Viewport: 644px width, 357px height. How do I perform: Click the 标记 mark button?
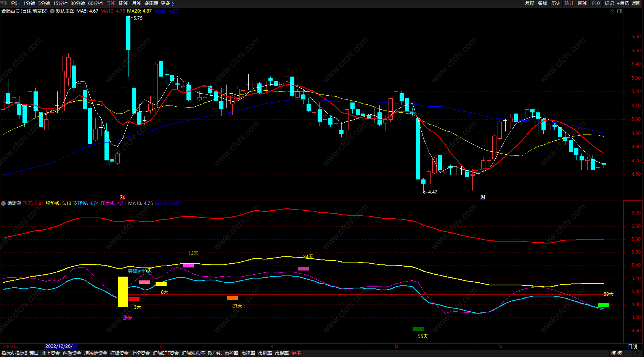(609, 3)
